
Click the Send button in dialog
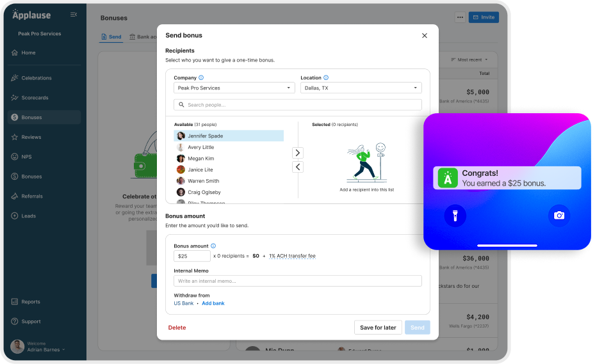(x=418, y=328)
